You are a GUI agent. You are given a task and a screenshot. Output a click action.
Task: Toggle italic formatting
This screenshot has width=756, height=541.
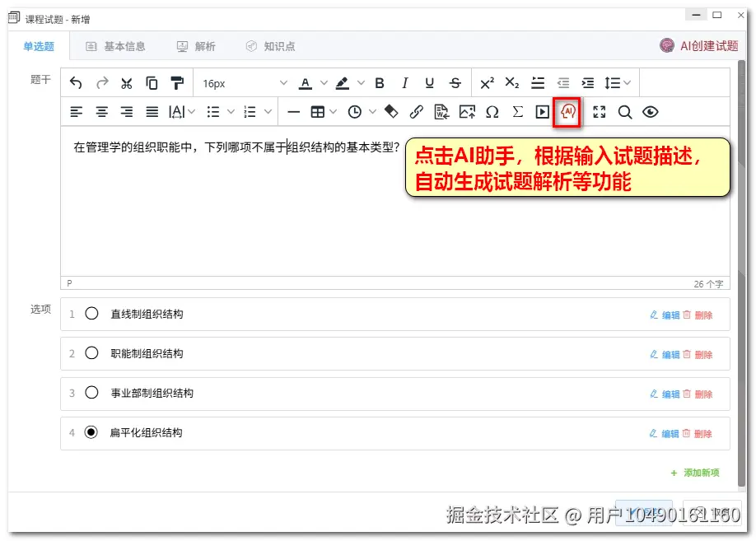pos(404,83)
